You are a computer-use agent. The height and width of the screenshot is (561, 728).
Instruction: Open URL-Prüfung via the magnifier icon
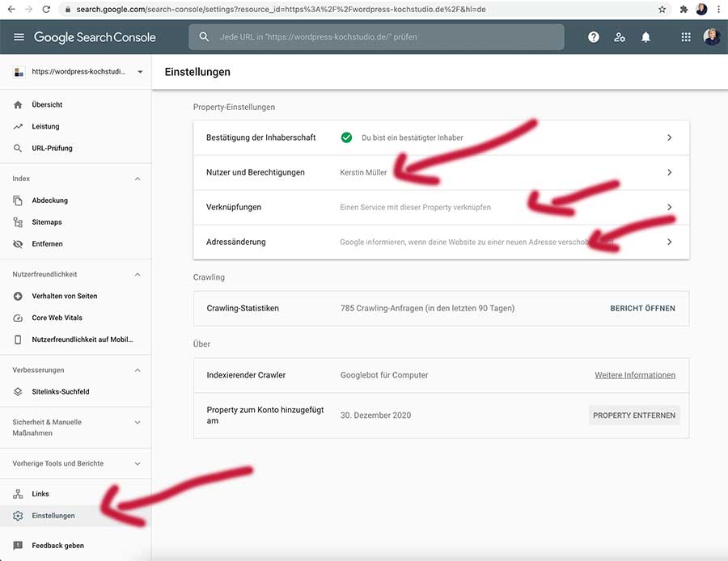tap(18, 148)
